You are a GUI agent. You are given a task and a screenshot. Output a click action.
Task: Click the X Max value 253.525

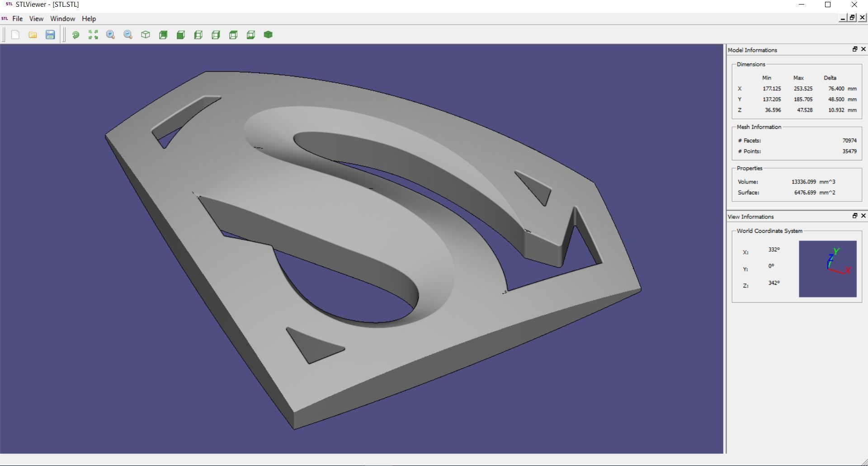click(803, 89)
